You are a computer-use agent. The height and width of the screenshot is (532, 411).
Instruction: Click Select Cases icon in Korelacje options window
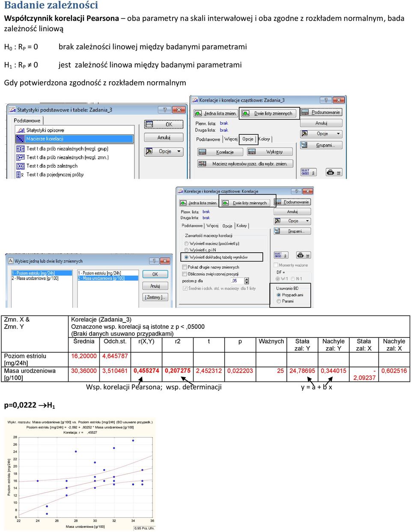[281, 255]
